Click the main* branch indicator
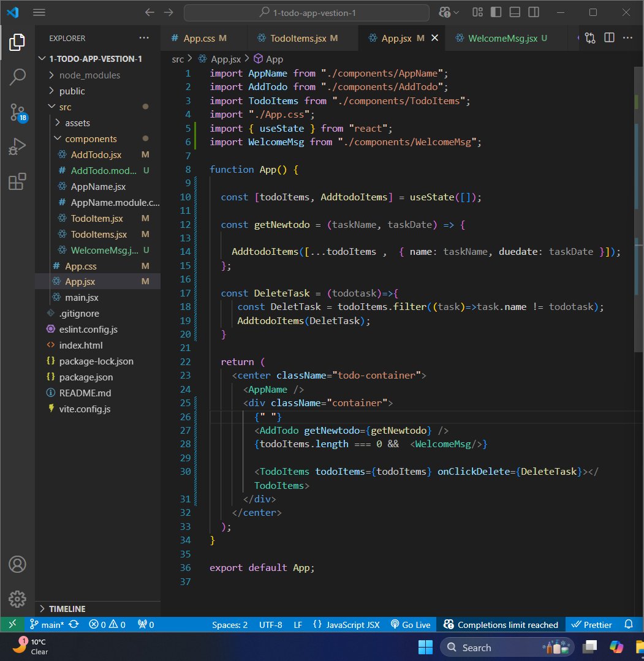Screen dimensions: 644x661 tap(47, 625)
